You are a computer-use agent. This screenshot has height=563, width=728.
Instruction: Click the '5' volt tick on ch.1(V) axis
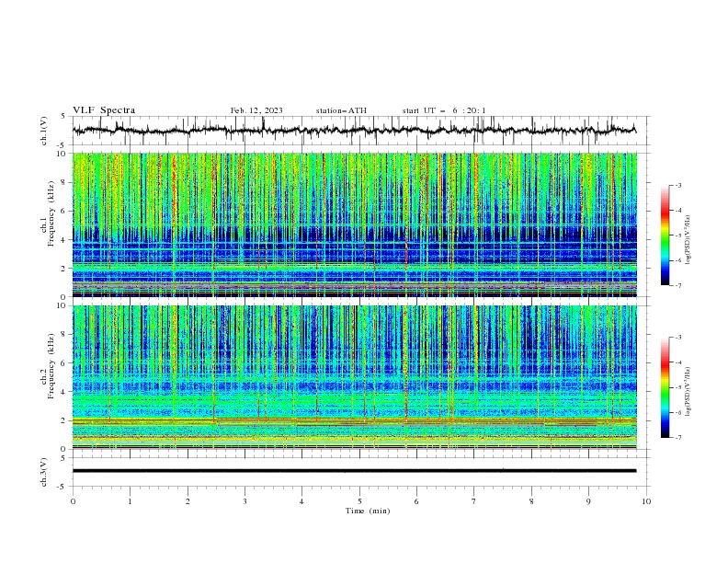[65, 116]
